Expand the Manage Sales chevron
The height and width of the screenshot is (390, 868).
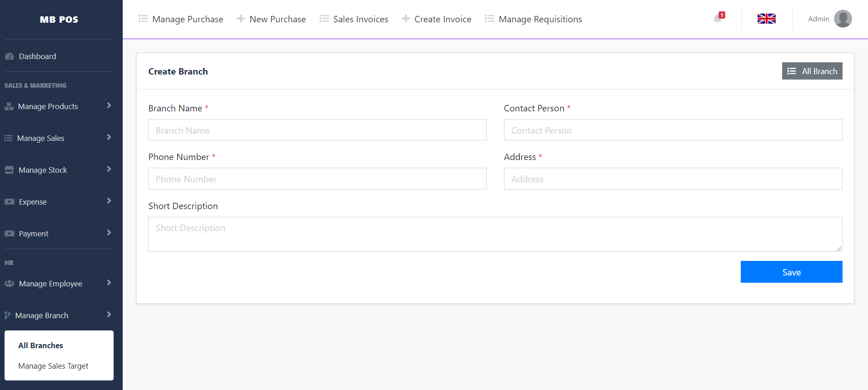[109, 137]
